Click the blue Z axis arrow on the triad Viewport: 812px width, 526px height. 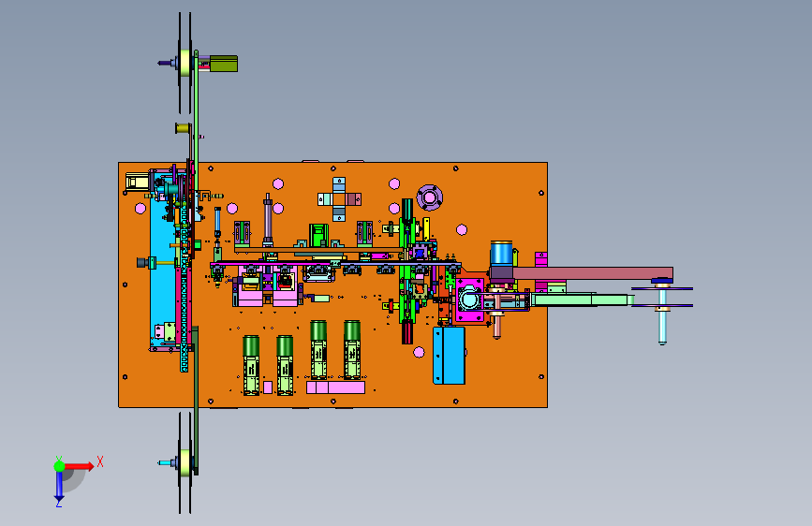pyautogui.click(x=59, y=487)
